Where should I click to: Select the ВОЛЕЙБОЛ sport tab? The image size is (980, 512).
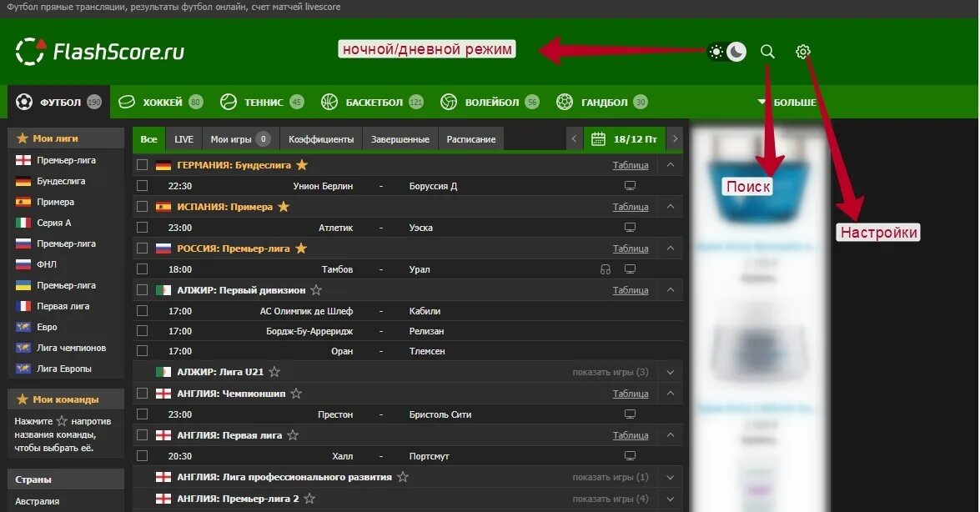tap(490, 102)
